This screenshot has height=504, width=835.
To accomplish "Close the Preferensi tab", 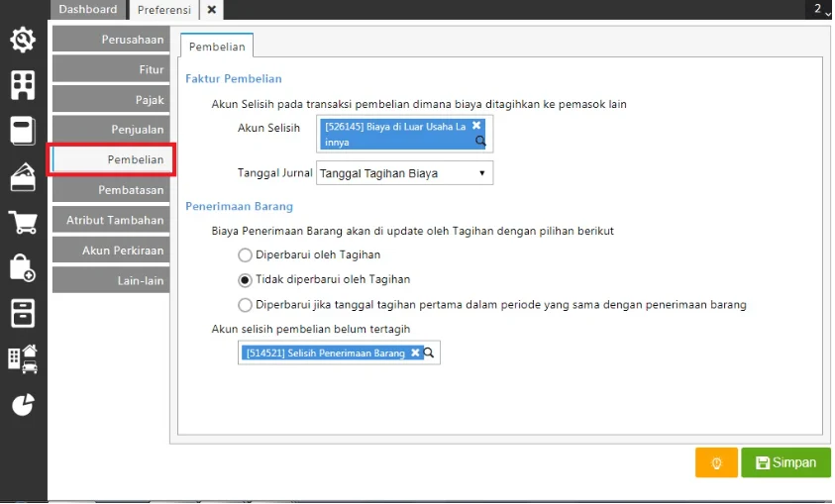I will click(x=212, y=10).
